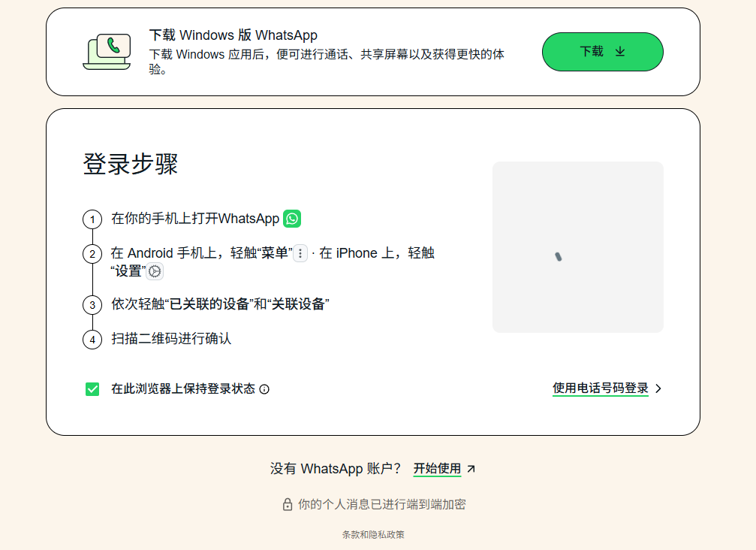
Task: Click the lock icon near encryption notice
Action: pos(287,505)
